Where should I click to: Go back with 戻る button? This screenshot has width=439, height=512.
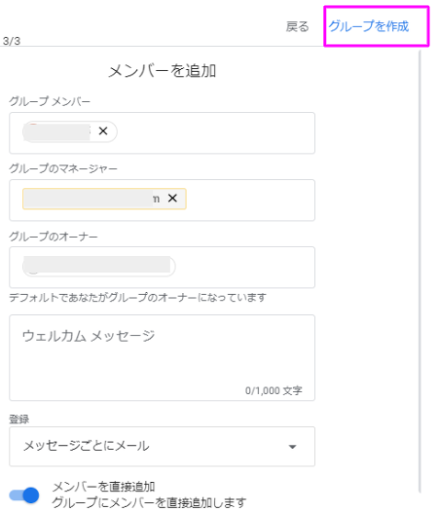[x=297, y=26]
